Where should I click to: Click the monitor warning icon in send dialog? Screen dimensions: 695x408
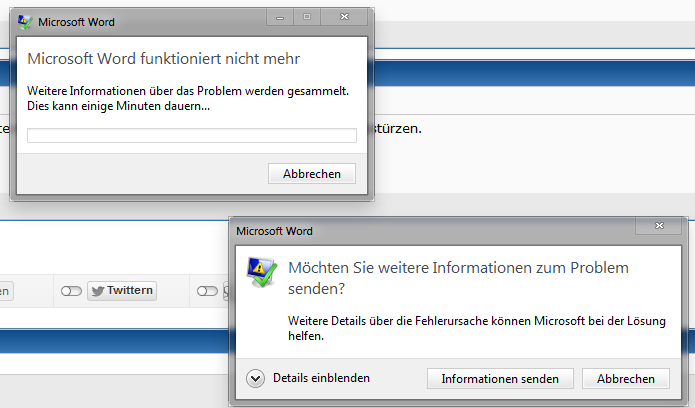(262, 271)
